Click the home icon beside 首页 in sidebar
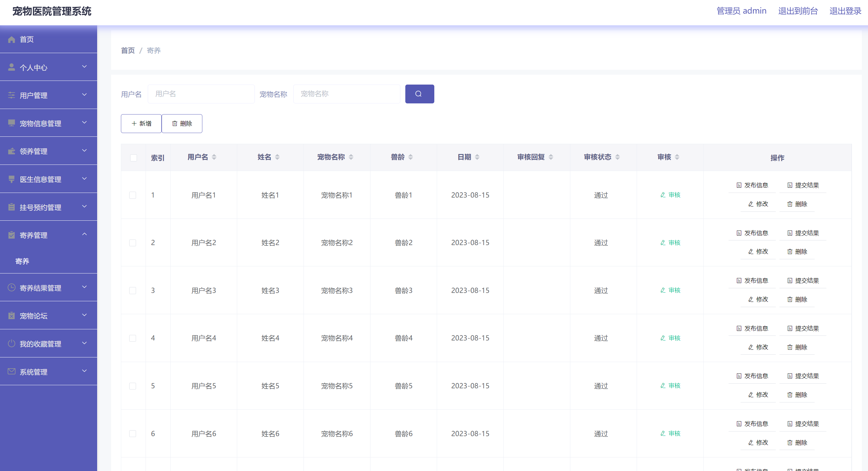868x471 pixels. pyautogui.click(x=11, y=40)
